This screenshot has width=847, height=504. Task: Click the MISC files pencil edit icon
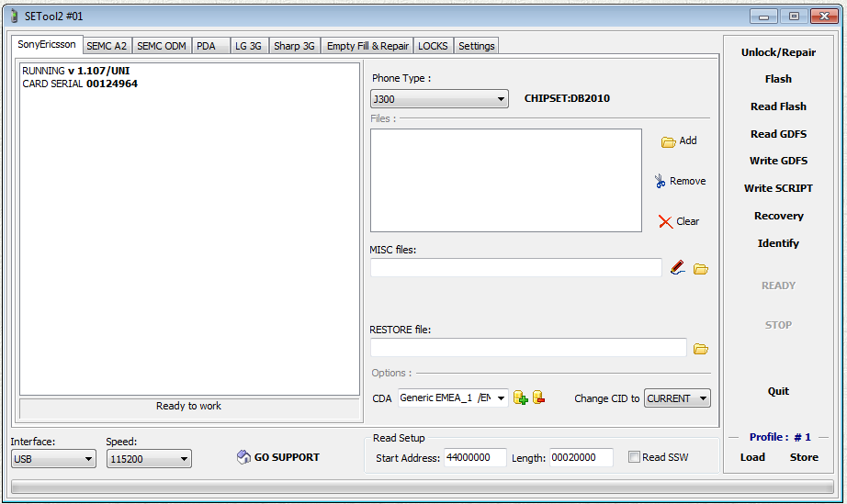pyautogui.click(x=678, y=268)
